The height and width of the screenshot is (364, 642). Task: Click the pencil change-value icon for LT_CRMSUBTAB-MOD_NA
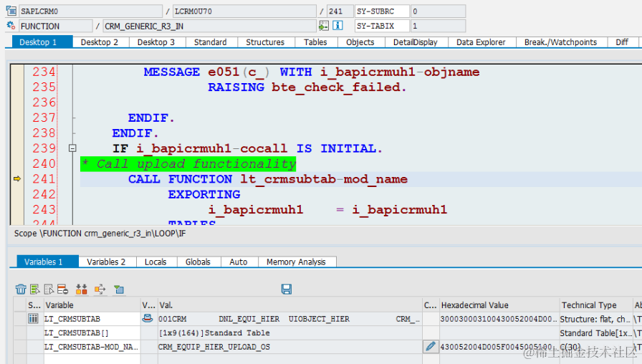[x=431, y=347]
